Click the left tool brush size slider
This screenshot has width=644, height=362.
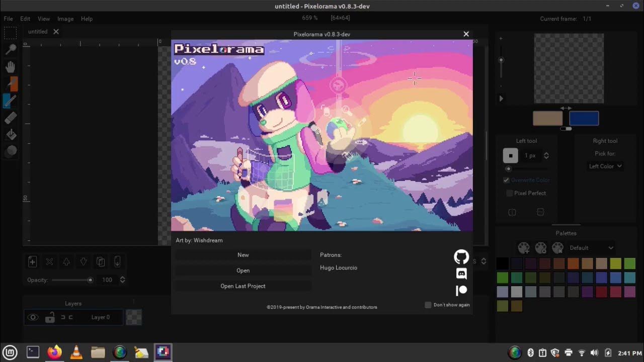tap(526, 169)
